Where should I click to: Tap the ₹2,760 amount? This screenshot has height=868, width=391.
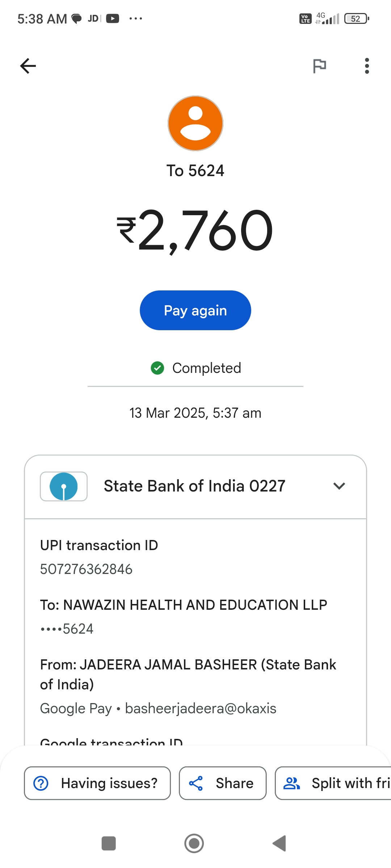tap(195, 231)
